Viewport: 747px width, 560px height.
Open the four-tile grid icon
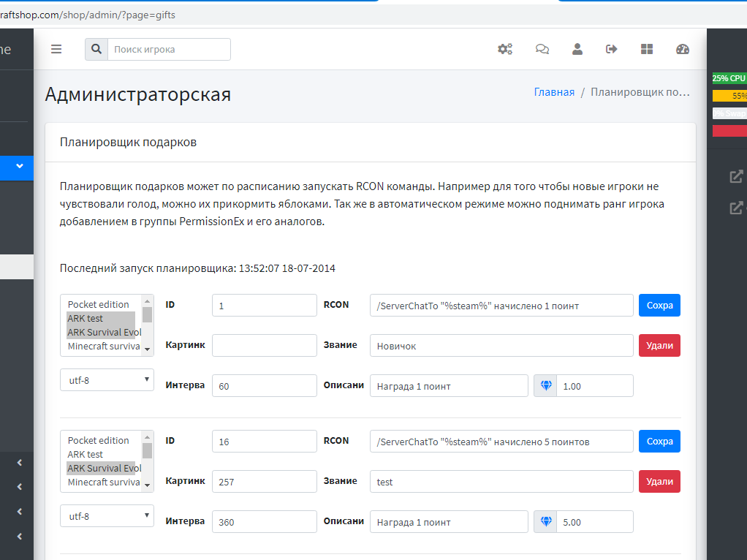(x=647, y=49)
